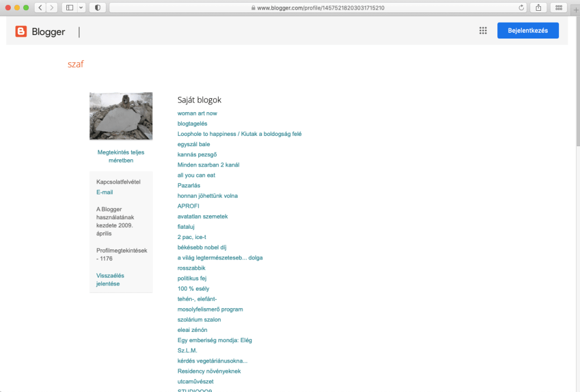Image resolution: width=580 pixels, height=392 pixels.
Task: Open Residency növényeknek blog
Action: pyautogui.click(x=209, y=371)
